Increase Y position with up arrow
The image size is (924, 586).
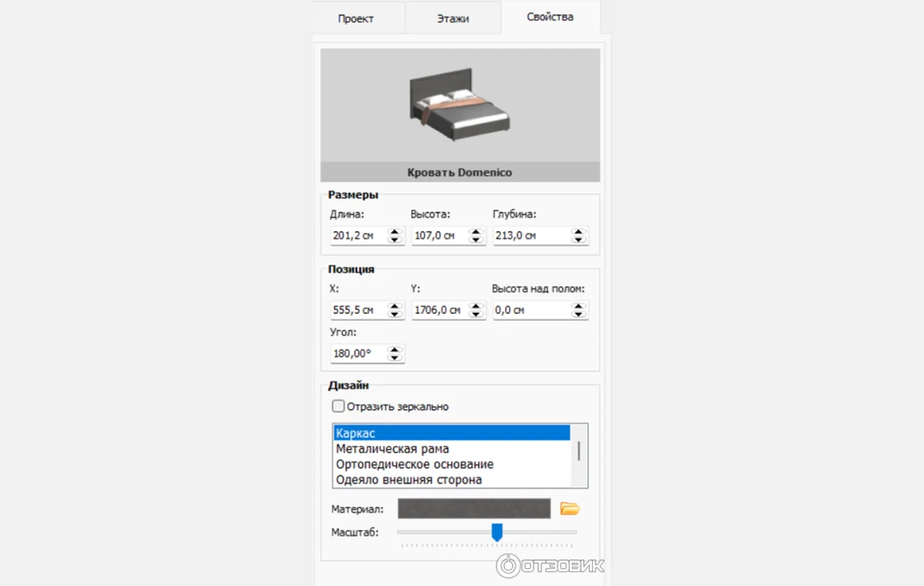[477, 306]
